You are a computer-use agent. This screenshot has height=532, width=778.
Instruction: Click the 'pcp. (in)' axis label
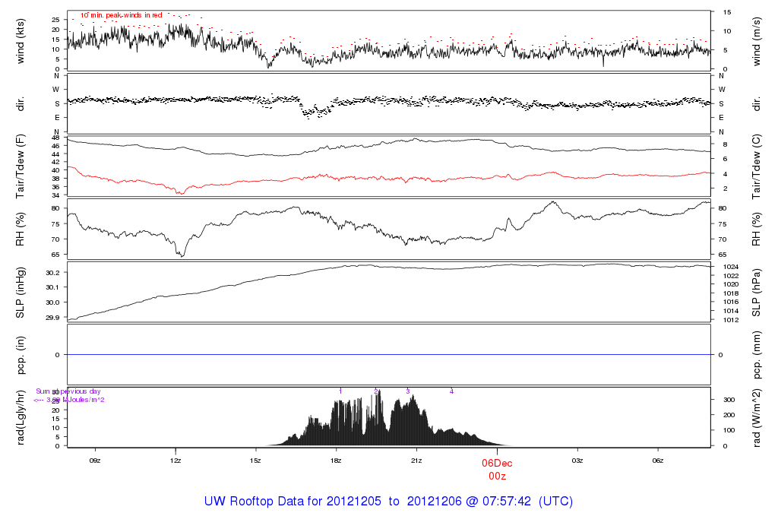point(21,355)
